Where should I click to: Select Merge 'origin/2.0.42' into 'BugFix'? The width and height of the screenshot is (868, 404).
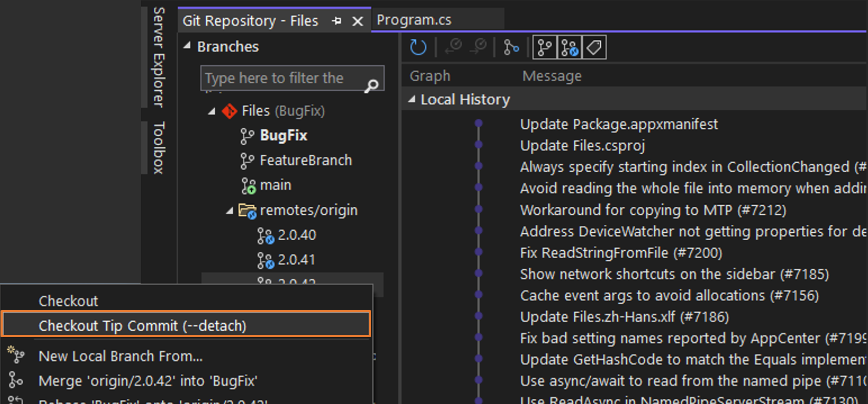(x=147, y=381)
